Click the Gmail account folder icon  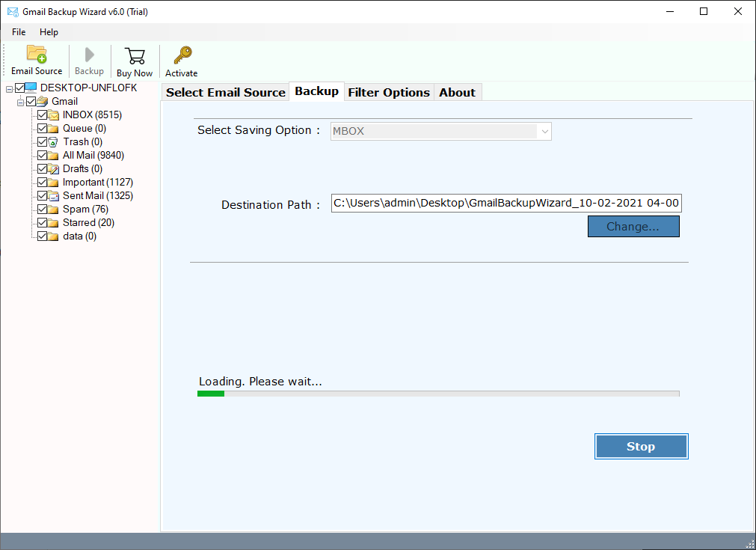pyautogui.click(x=43, y=101)
